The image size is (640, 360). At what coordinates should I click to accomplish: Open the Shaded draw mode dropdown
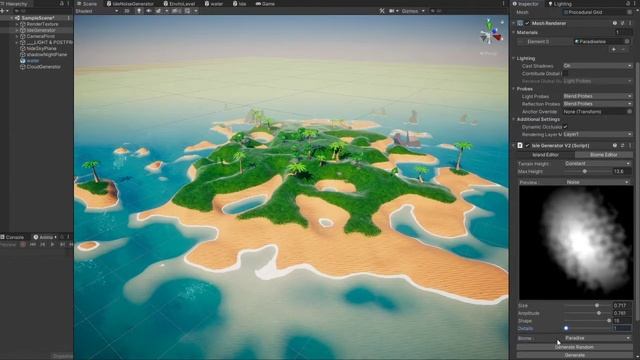point(97,11)
